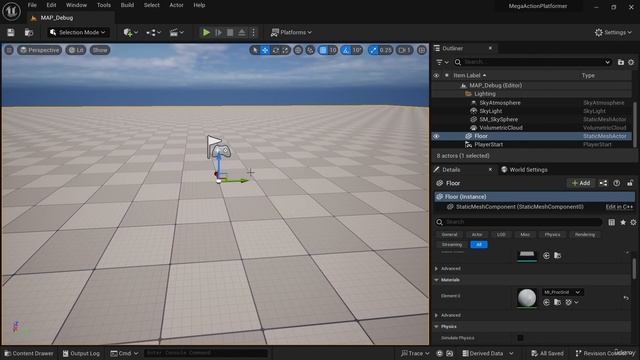Enable the Simulate Physics checkbox

[520, 338]
